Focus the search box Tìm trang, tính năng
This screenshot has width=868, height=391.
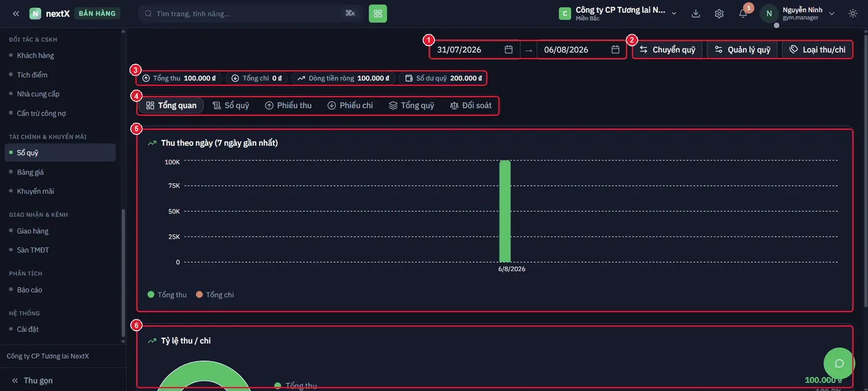coord(250,13)
